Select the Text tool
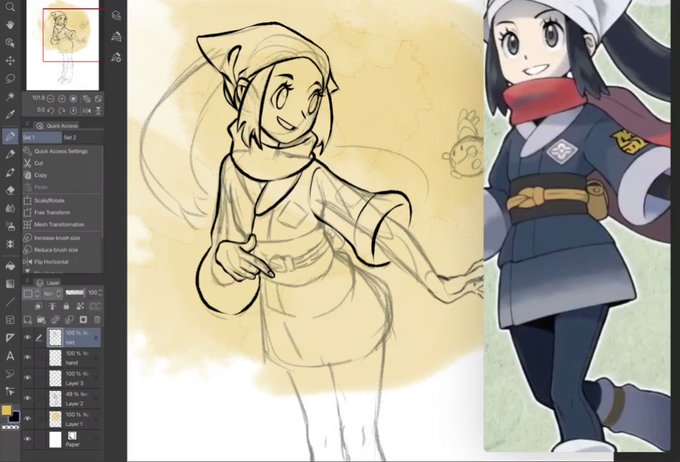This screenshot has width=680, height=462. (10, 356)
